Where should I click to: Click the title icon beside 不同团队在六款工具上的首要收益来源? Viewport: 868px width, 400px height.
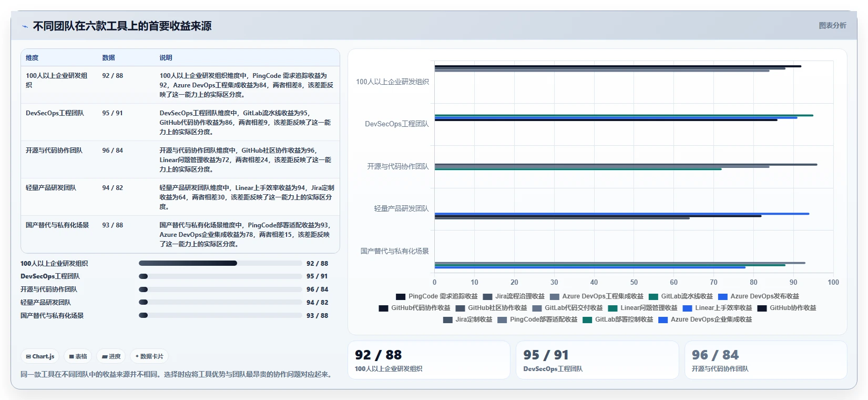click(25, 26)
